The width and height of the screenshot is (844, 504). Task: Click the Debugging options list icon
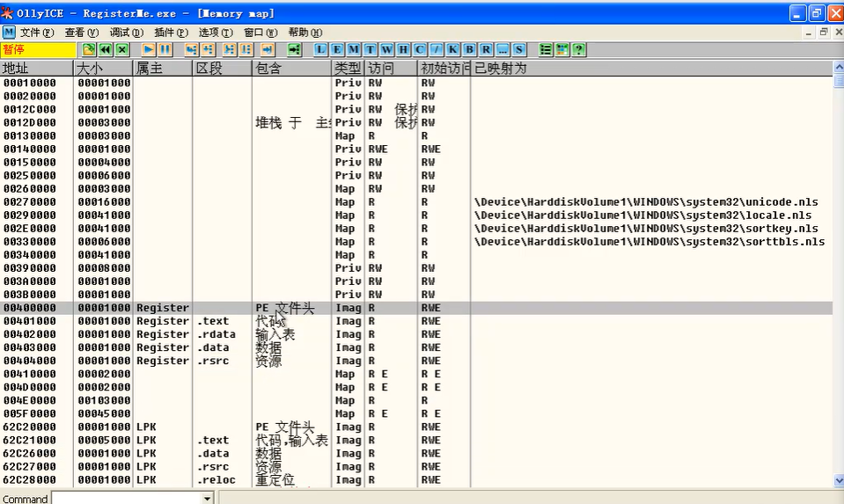546,50
